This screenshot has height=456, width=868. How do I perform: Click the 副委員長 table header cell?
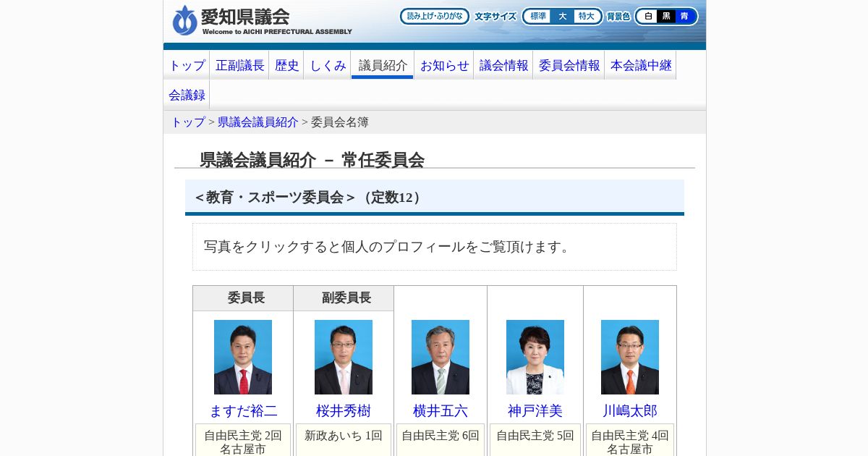344,298
